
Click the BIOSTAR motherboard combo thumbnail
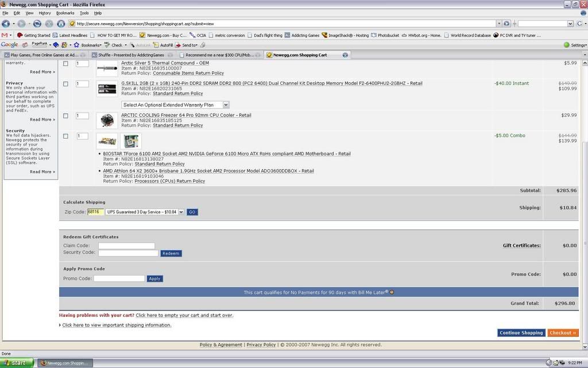coord(107,141)
